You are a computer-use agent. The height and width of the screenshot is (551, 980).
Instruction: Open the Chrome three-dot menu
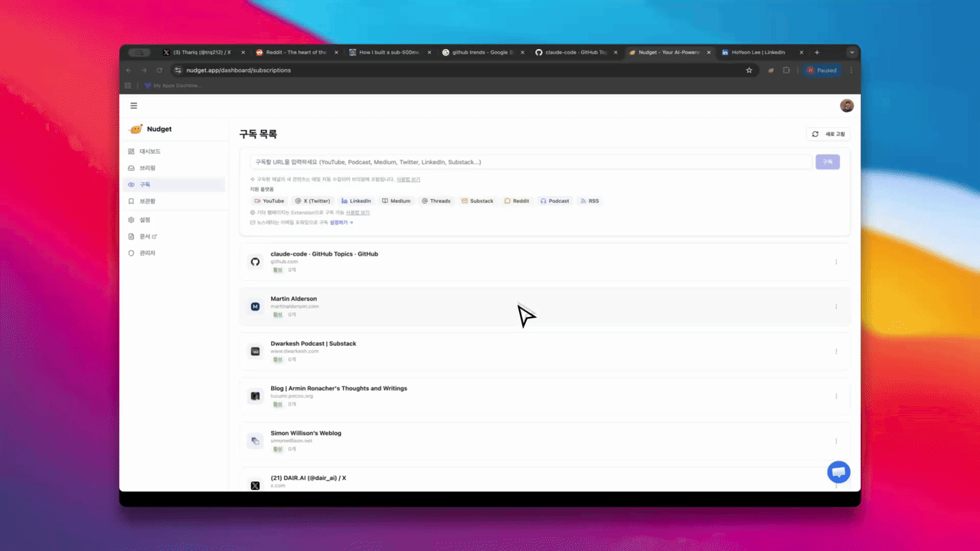click(851, 70)
